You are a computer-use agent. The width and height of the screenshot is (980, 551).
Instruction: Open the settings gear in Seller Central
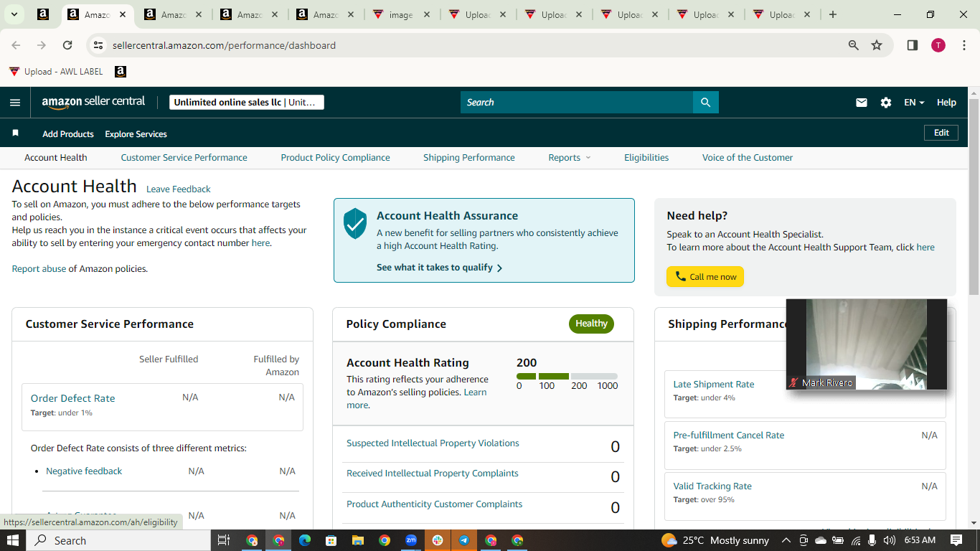[x=886, y=103]
